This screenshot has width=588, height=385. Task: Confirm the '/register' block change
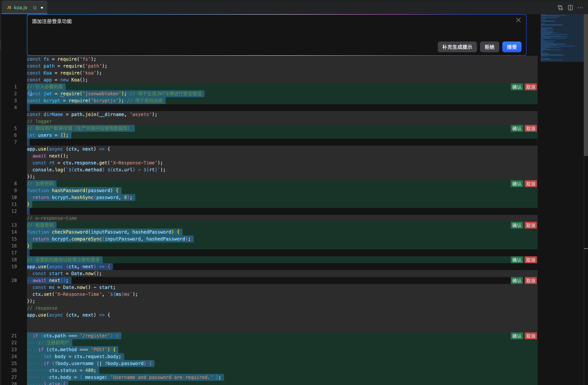(x=517, y=336)
